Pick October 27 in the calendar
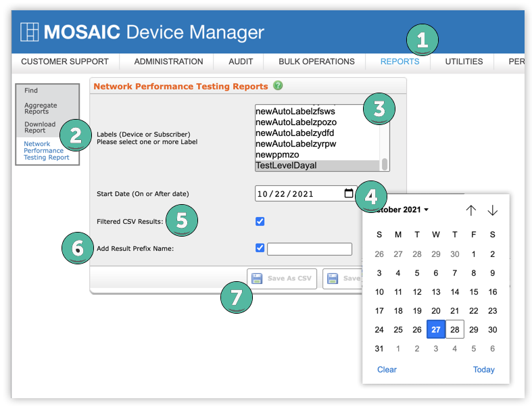Image resolution: width=532 pixels, height=409 pixels. [x=436, y=329]
